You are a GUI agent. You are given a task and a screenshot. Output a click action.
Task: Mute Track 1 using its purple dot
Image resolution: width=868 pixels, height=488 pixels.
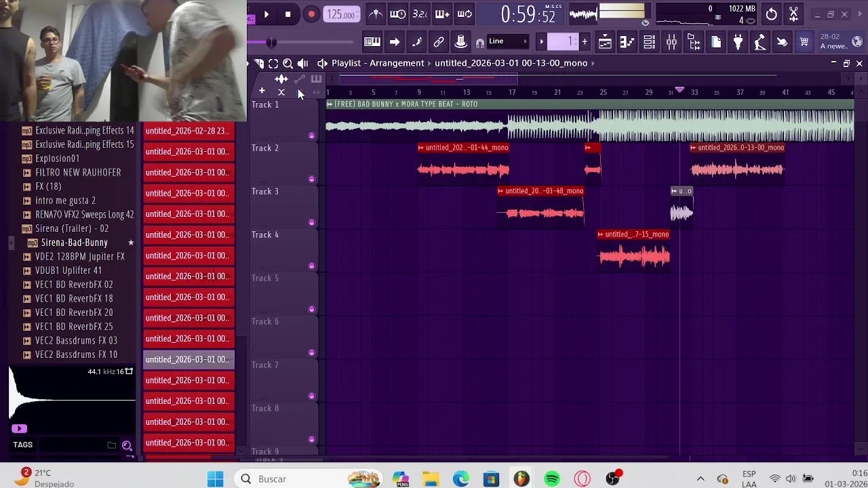tap(311, 136)
